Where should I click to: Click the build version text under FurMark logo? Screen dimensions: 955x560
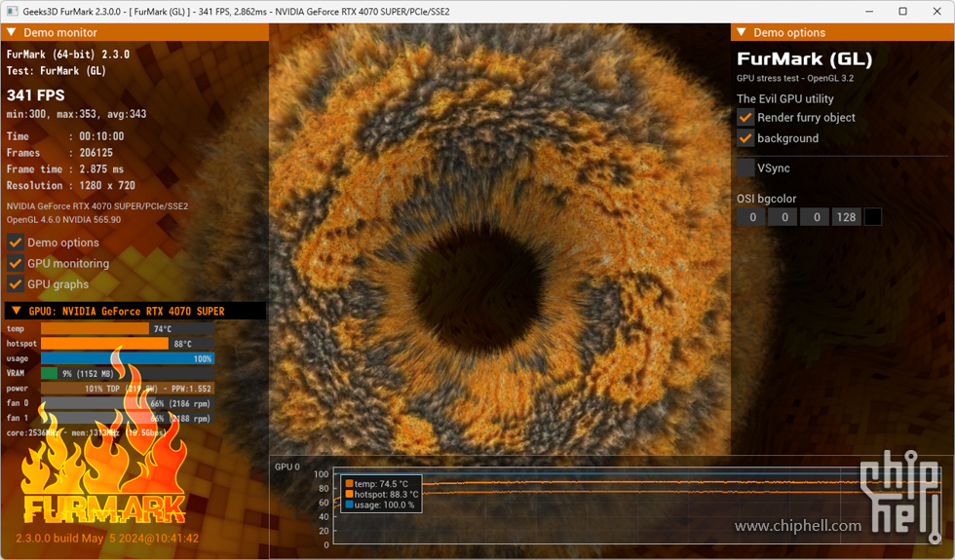107,538
